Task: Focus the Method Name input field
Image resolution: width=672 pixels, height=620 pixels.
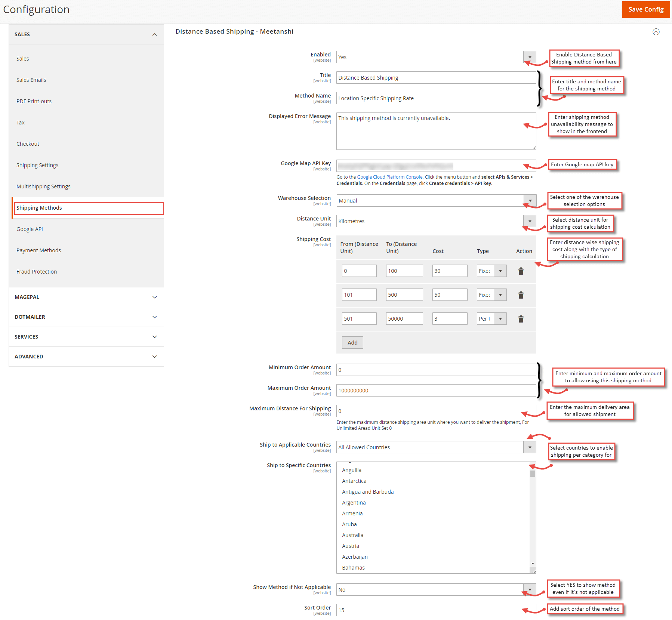Action: tap(436, 98)
